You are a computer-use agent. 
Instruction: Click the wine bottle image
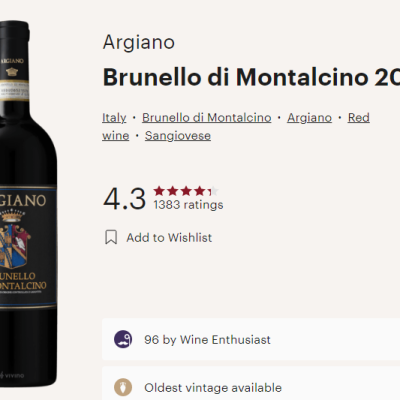(x=28, y=203)
